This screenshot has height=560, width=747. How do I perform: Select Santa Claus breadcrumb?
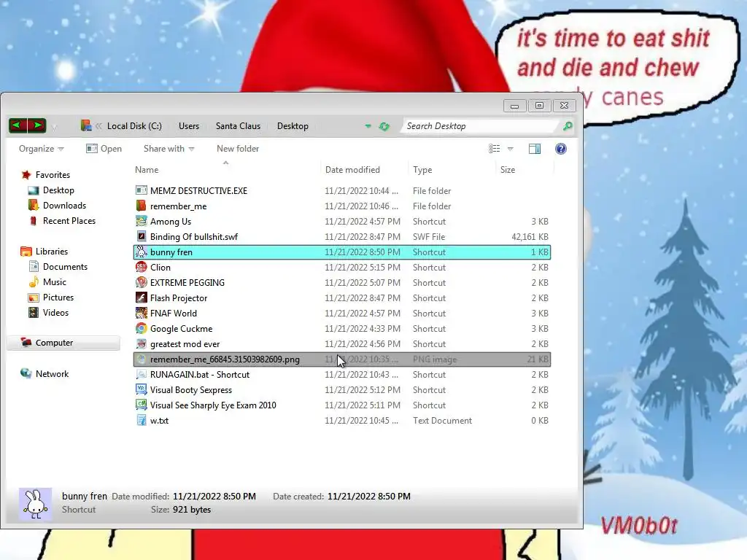(238, 126)
